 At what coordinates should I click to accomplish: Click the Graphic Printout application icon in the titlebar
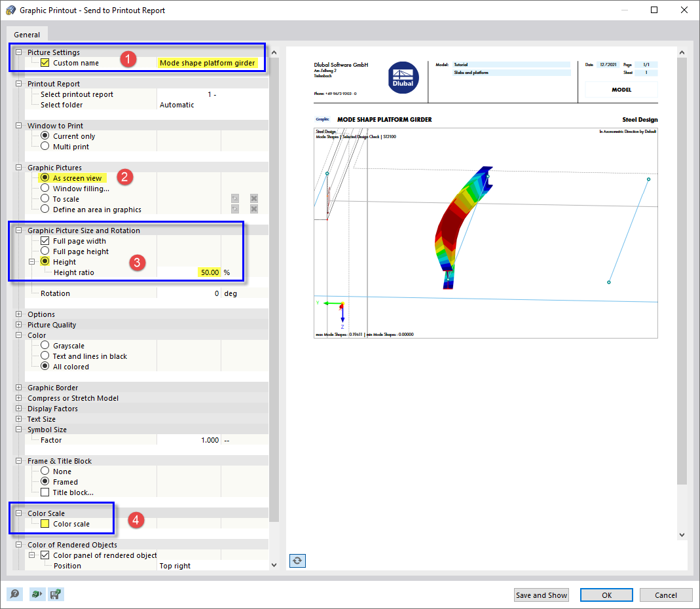[9, 10]
